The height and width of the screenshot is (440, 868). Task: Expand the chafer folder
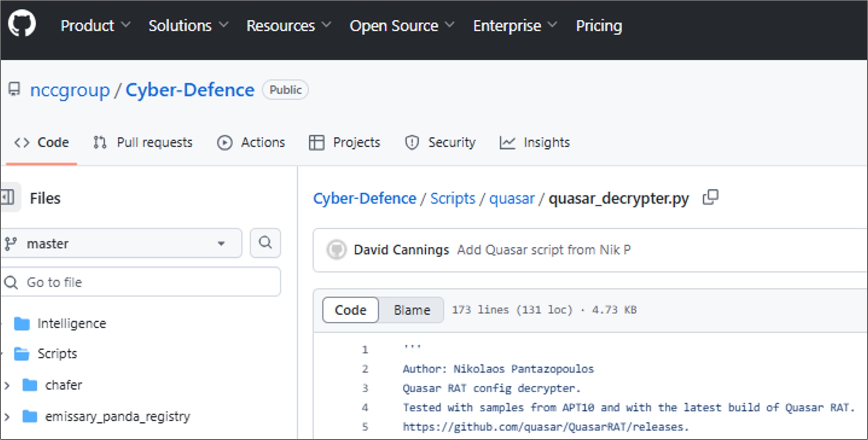point(7,385)
